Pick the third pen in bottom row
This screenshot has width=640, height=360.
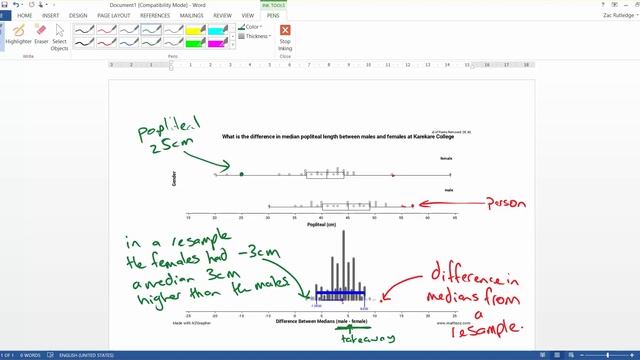pos(129,42)
